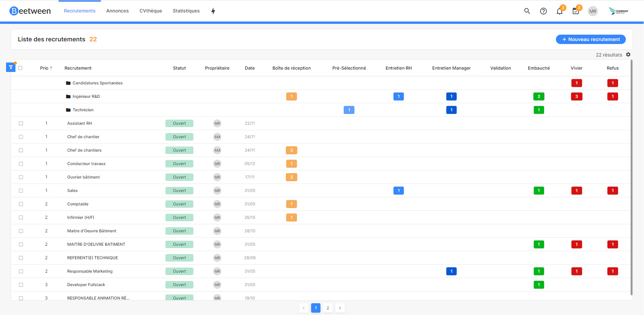644x315 pixels.
Task: Open the notifications bell
Action: (x=560, y=11)
